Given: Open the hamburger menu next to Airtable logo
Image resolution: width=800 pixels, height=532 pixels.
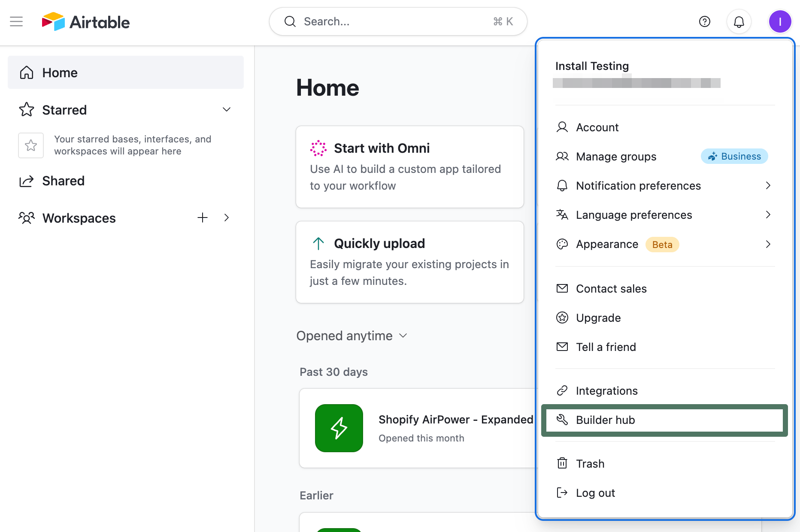Looking at the screenshot, I should pyautogui.click(x=16, y=21).
